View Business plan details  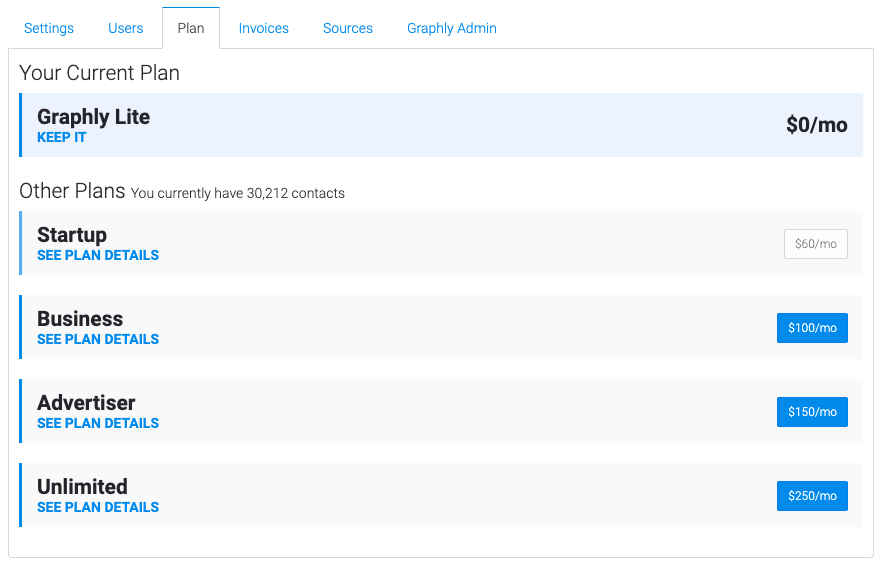(x=98, y=339)
